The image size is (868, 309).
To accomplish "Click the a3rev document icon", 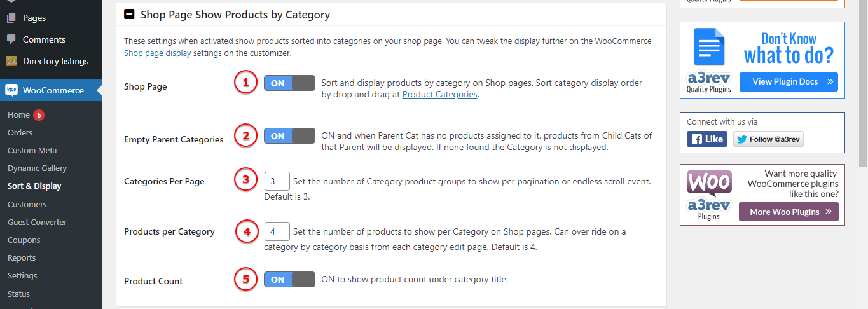I will coord(708,48).
